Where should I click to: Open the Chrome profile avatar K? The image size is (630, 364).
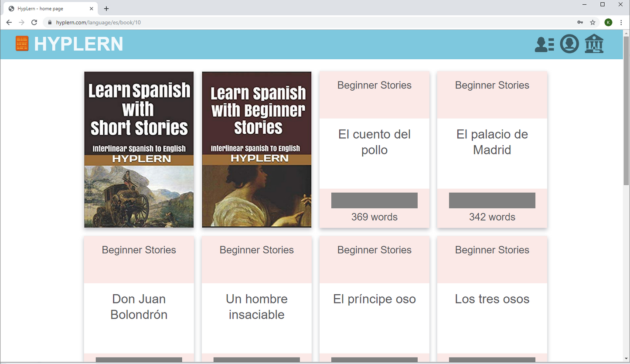[x=608, y=22]
